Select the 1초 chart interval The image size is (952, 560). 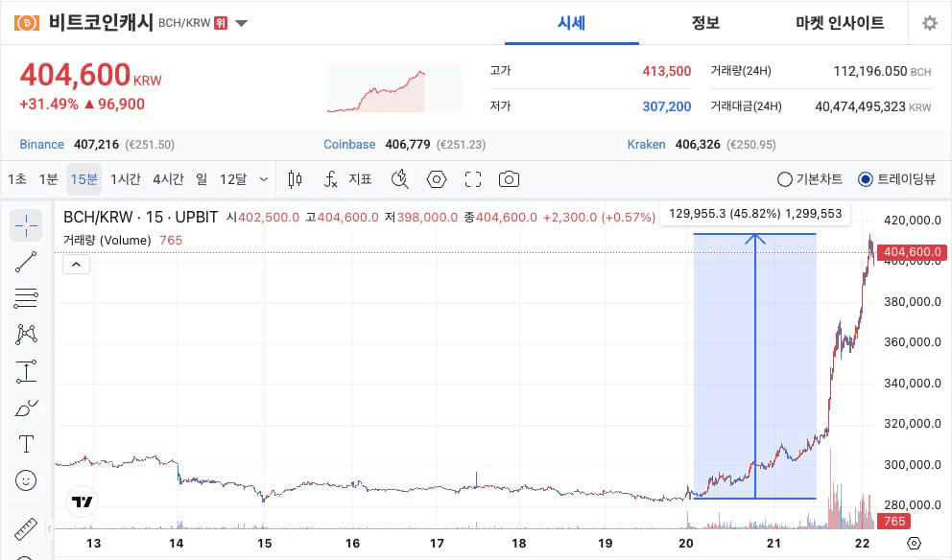(17, 179)
